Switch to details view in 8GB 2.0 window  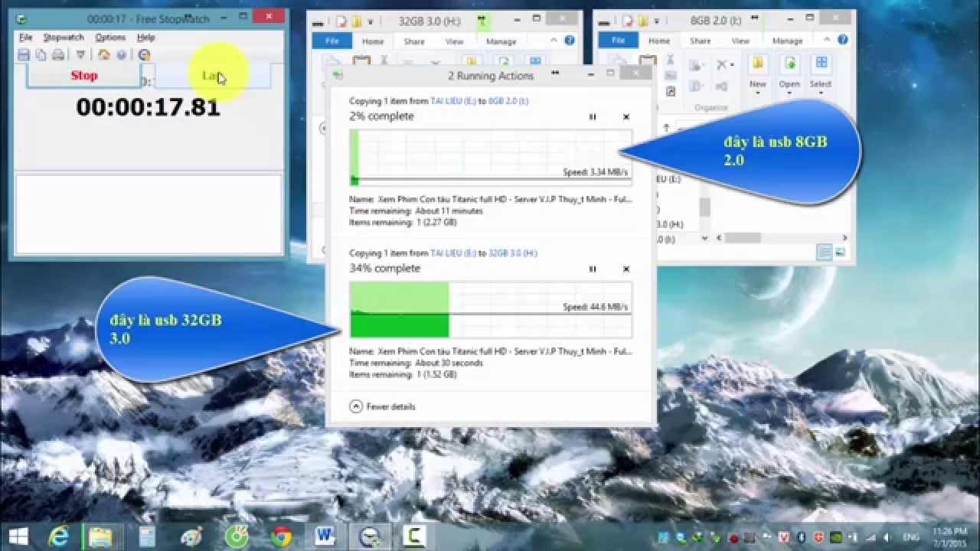[825, 253]
